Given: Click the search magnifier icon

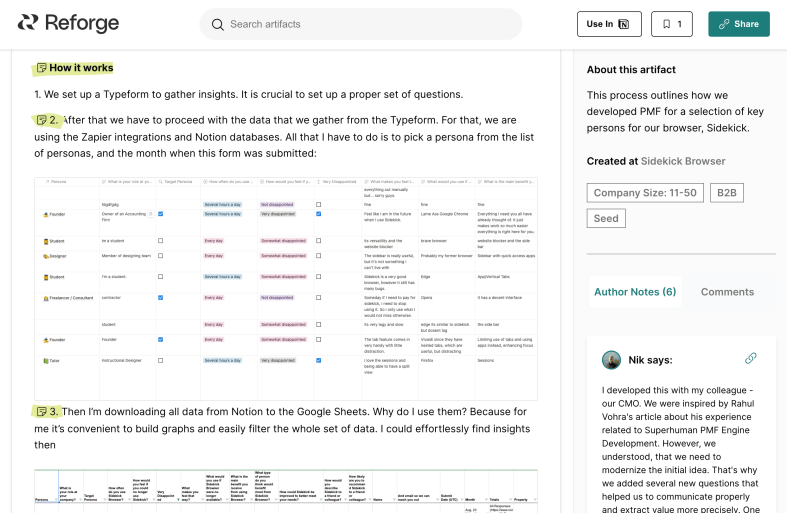Looking at the screenshot, I should (x=218, y=24).
